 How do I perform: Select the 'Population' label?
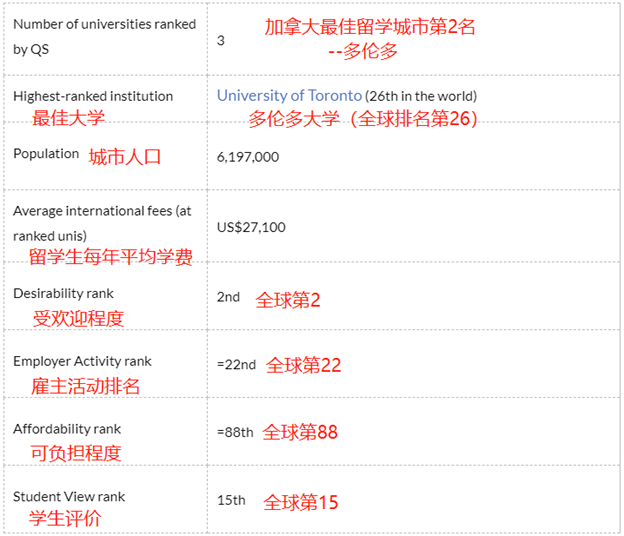pyautogui.click(x=46, y=154)
